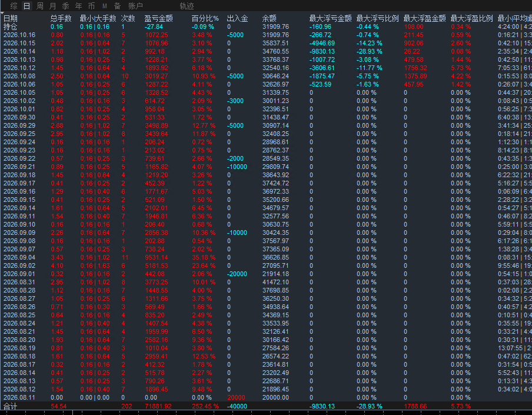Sort by the 百分比% column header

coord(205,18)
